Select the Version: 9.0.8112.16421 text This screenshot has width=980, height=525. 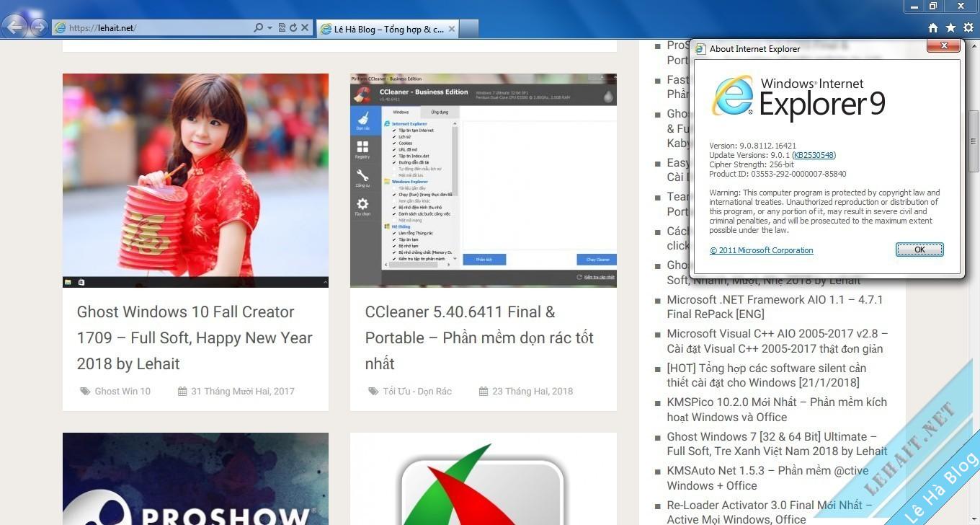coord(752,146)
